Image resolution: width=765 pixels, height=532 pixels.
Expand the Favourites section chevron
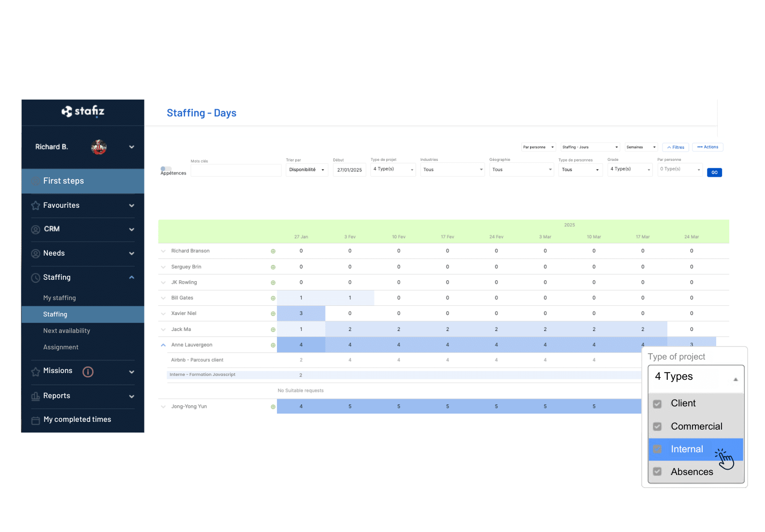coord(131,205)
